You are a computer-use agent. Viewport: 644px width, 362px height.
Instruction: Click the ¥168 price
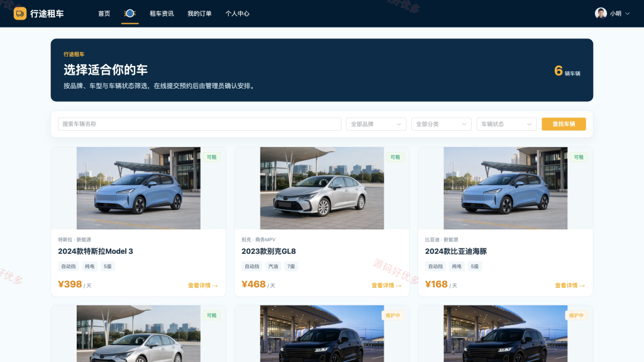pos(436,284)
